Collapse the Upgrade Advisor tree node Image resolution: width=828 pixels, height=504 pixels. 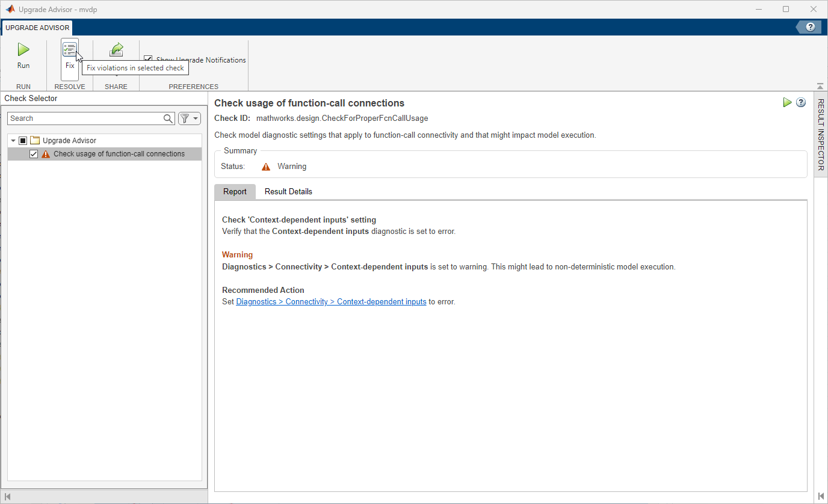pos(13,140)
